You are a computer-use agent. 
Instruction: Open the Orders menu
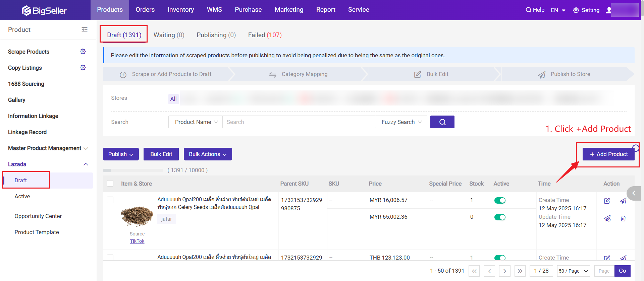[x=145, y=10]
